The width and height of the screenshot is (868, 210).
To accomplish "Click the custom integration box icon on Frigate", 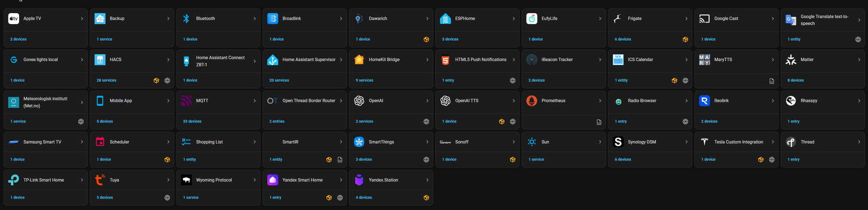I will [x=685, y=39].
